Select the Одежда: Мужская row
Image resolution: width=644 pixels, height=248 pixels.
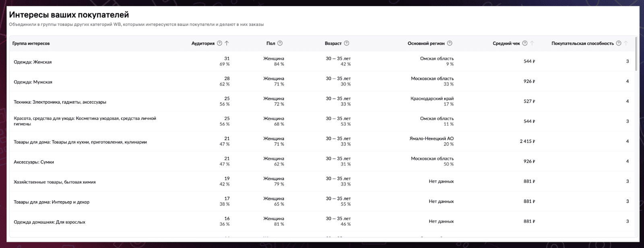pos(321,81)
